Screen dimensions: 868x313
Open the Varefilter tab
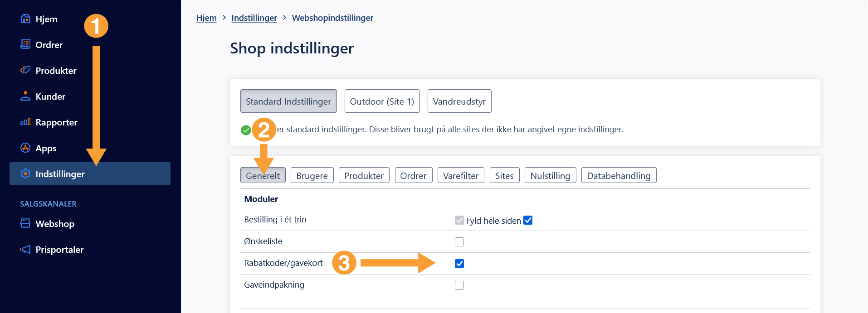(x=461, y=176)
